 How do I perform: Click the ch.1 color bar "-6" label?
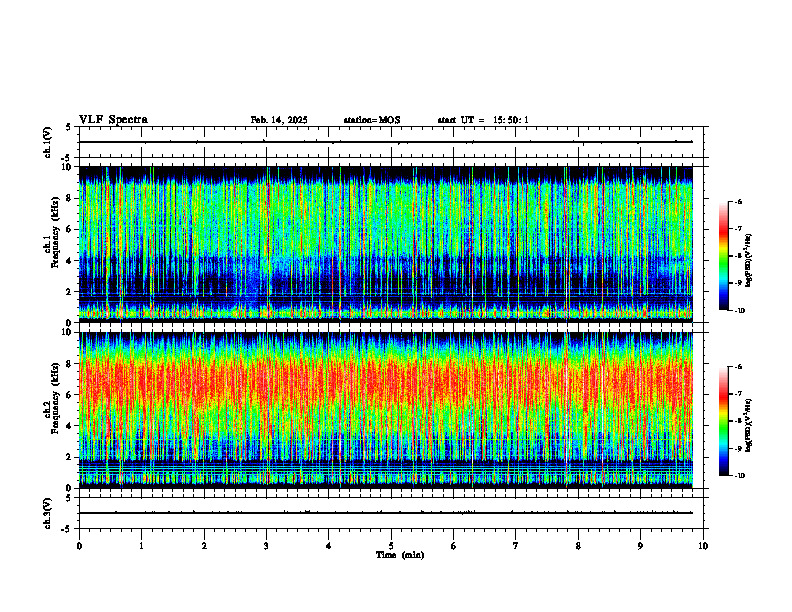(x=738, y=201)
